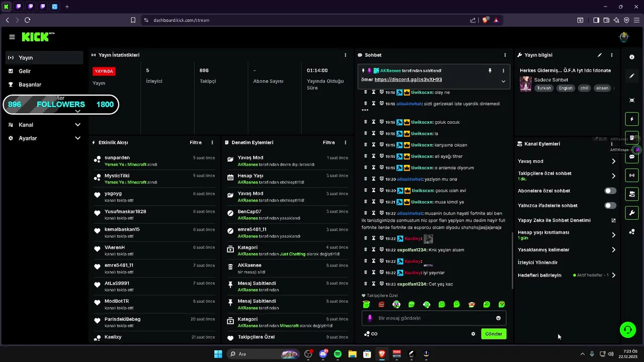Open Windows Start menu
This screenshot has width=644, height=362.
point(218,354)
